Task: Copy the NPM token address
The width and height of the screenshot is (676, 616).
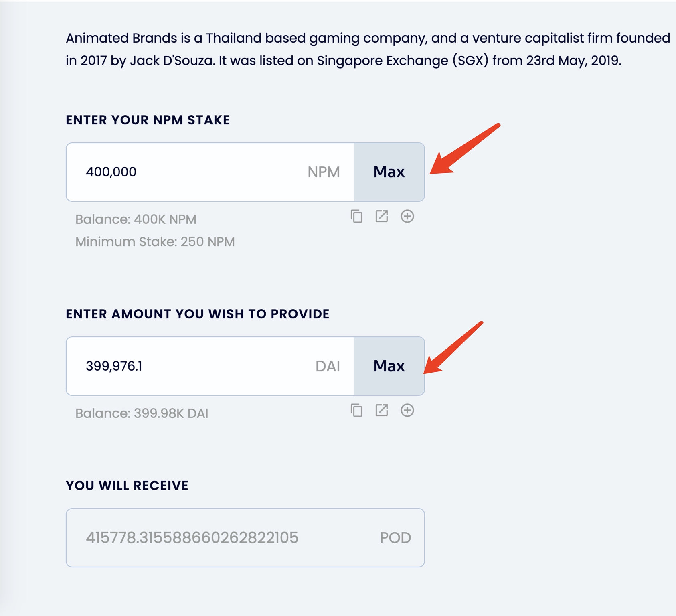Action: pos(356,217)
